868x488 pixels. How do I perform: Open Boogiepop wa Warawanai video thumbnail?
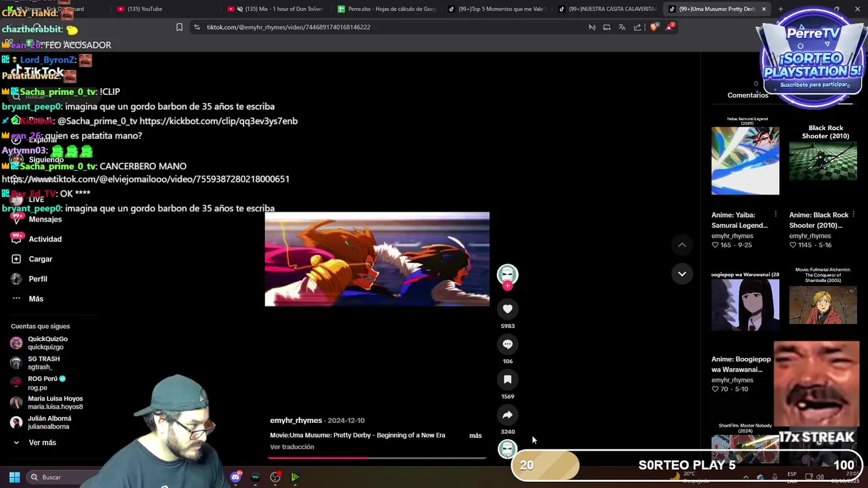[x=745, y=302]
